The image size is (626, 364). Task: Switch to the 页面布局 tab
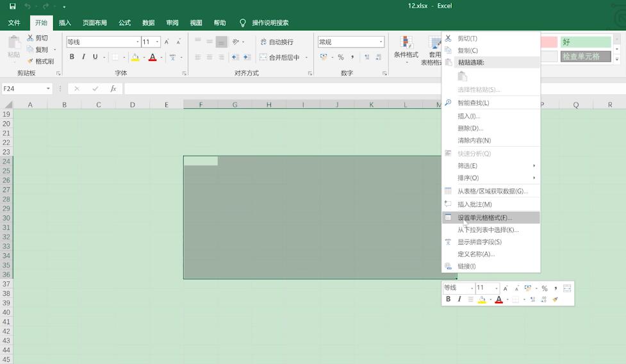95,23
